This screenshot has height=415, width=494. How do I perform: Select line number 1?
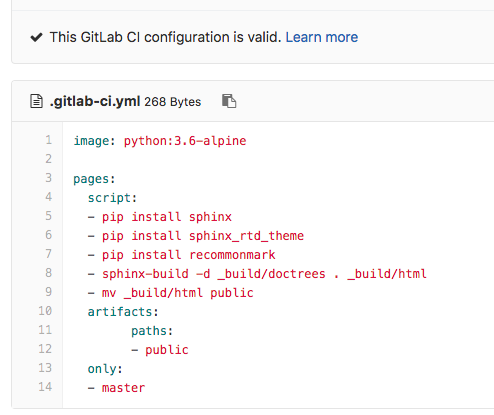49,140
